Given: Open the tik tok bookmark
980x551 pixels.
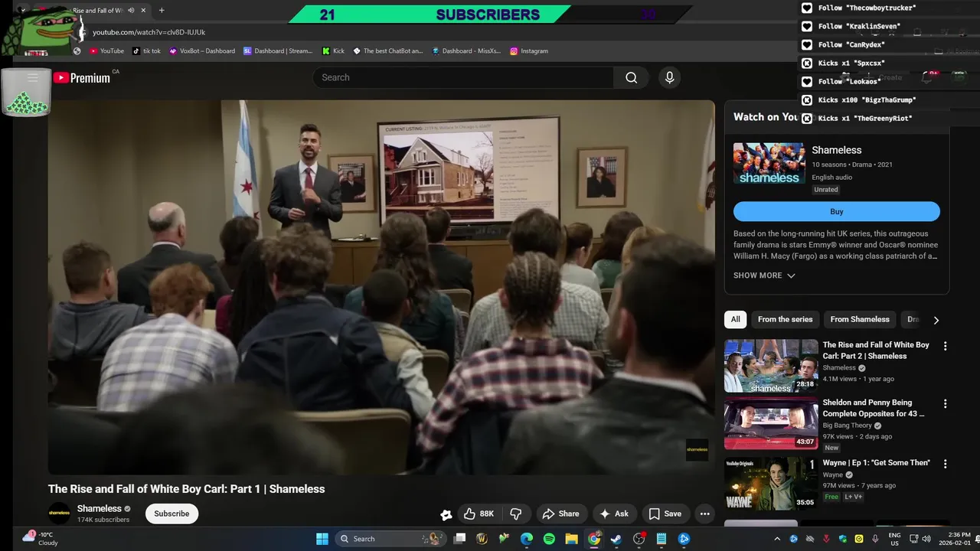Looking at the screenshot, I should pos(147,51).
